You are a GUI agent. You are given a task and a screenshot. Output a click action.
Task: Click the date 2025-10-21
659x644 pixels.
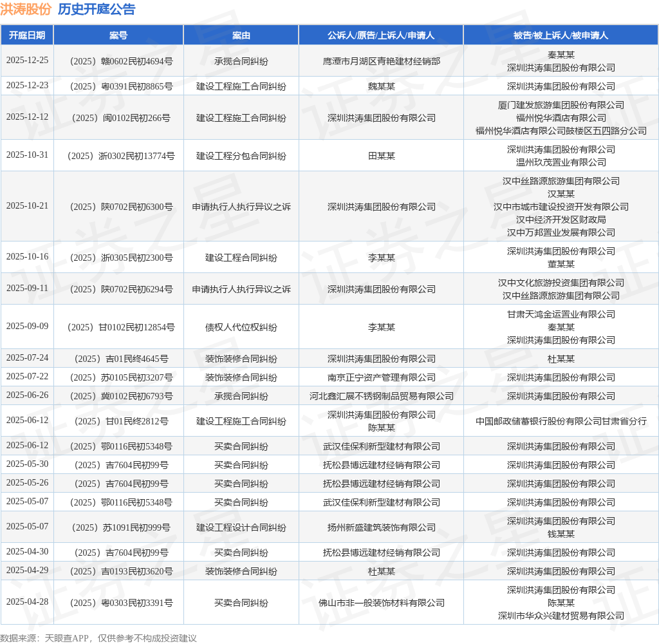(x=27, y=205)
